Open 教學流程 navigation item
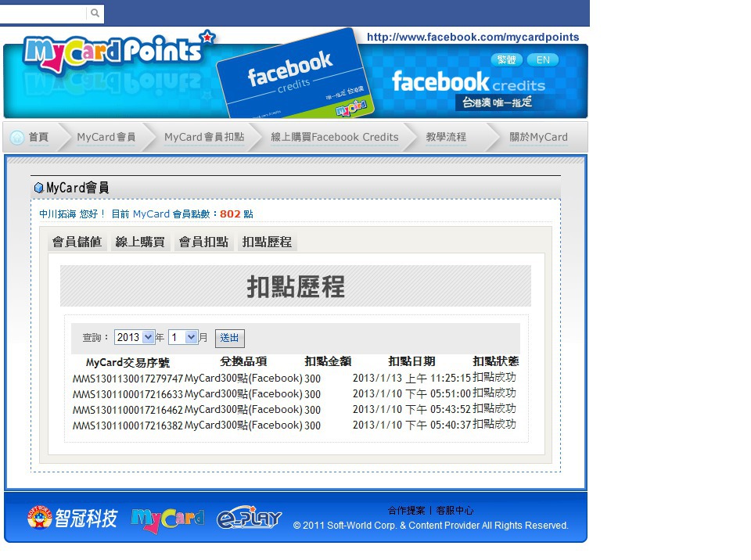This screenshot has height=560, width=751. pos(446,137)
